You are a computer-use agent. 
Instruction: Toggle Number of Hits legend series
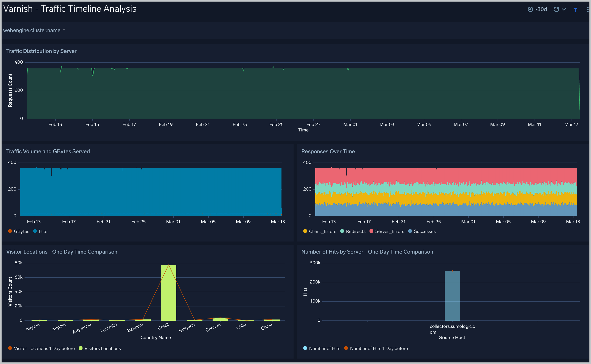(322, 348)
